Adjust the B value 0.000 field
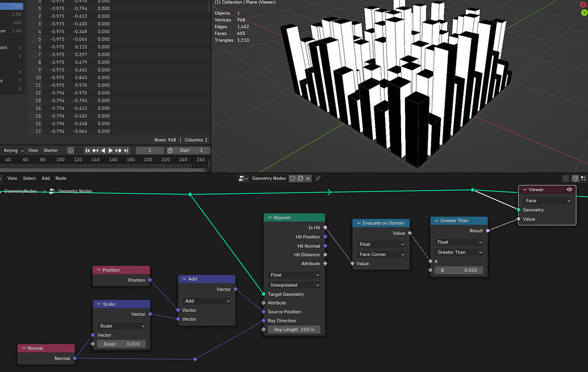 tap(459, 270)
